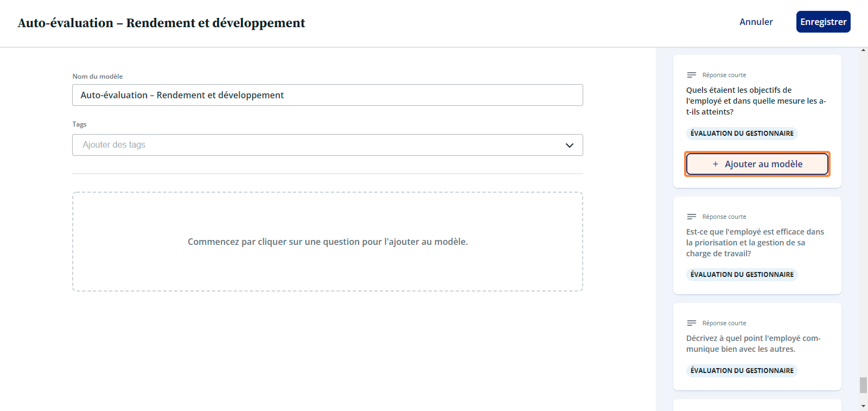This screenshot has height=411, width=868.
Task: Click the Nom du modèle input field
Action: 327,95
